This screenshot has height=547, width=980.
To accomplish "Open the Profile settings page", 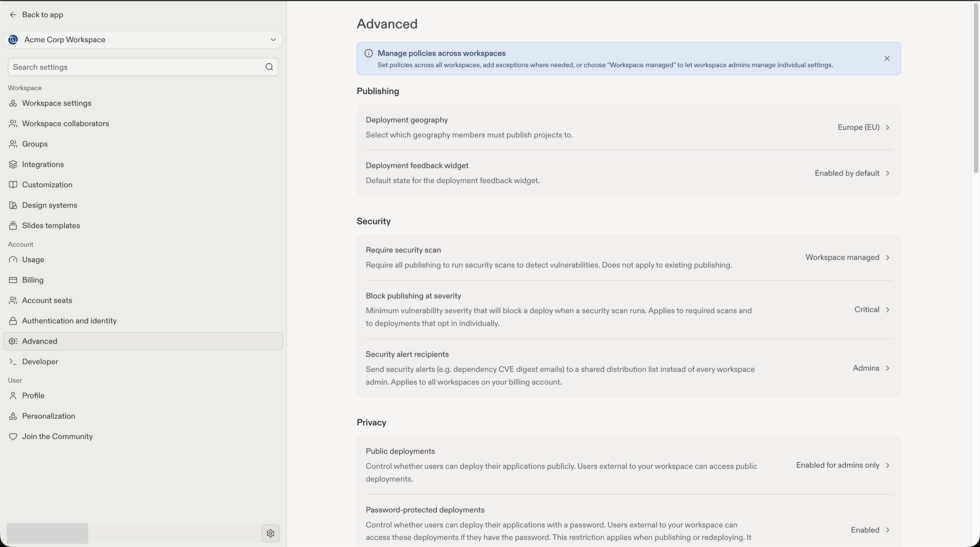I will tap(143, 396).
